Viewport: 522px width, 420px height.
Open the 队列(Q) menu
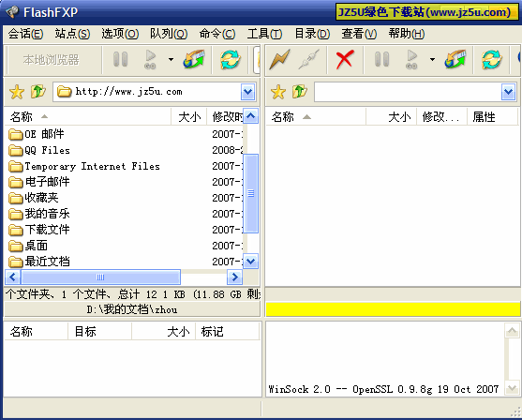(x=169, y=34)
